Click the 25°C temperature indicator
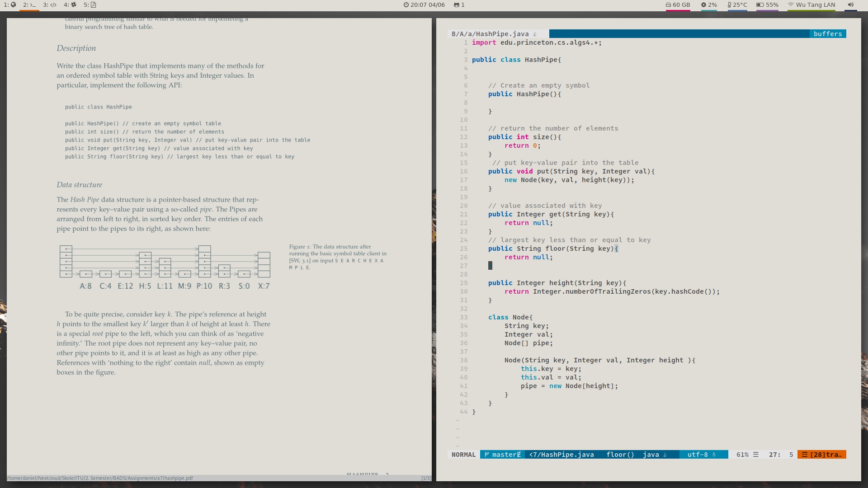868x488 pixels. click(737, 5)
